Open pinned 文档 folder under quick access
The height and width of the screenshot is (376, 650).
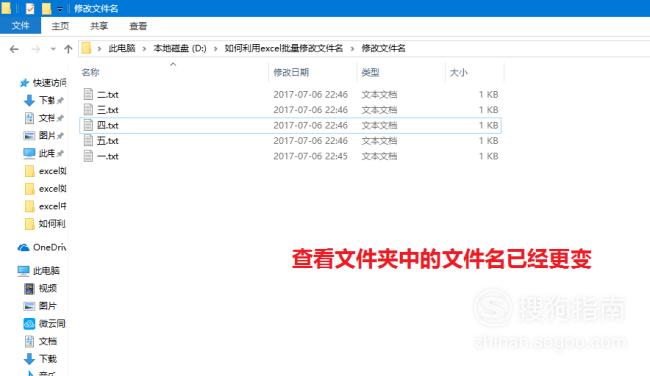tap(46, 118)
